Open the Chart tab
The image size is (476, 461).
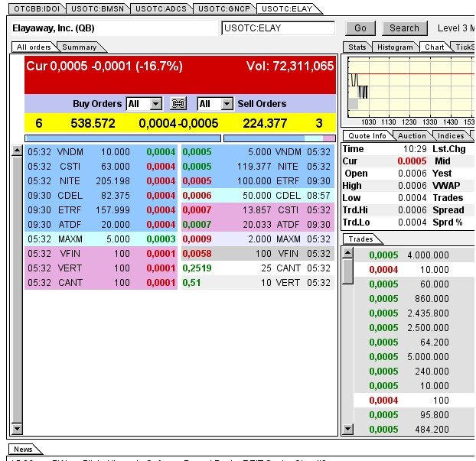tap(435, 47)
